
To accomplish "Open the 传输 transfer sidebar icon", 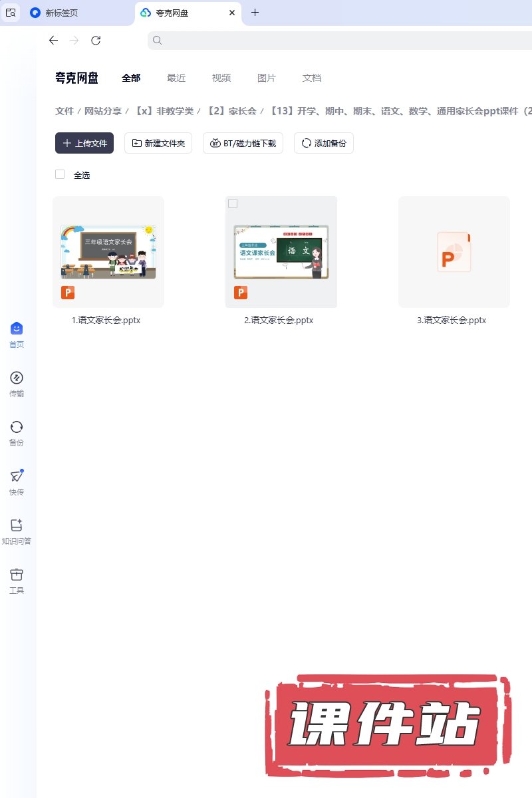I will [17, 378].
